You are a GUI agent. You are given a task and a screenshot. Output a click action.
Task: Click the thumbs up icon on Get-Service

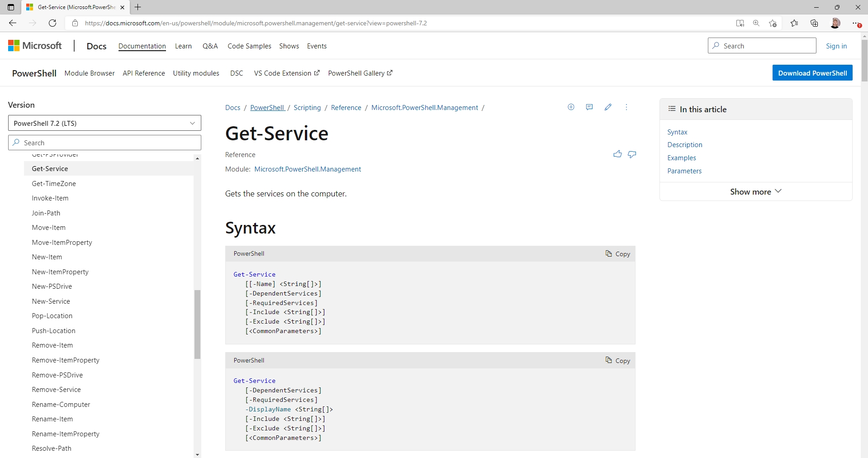(617, 154)
